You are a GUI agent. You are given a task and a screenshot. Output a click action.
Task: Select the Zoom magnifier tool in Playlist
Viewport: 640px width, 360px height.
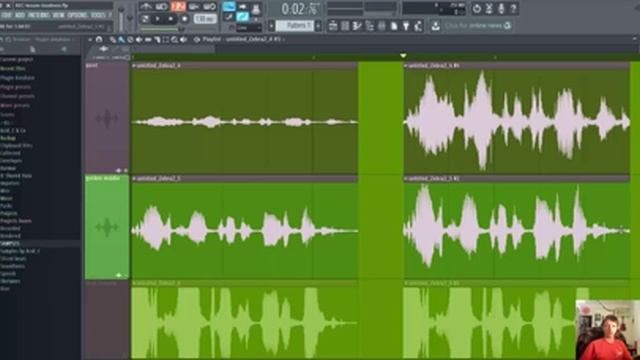175,40
